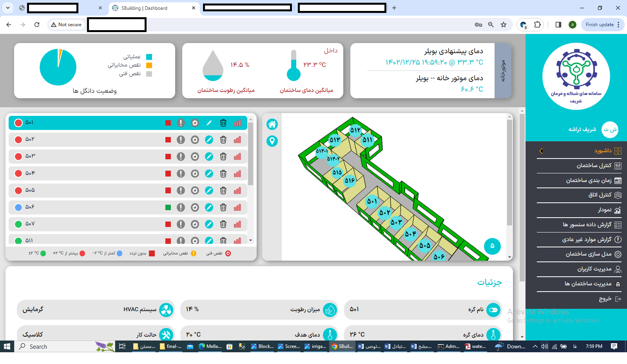The width and height of the screenshot is (627, 364).
Task: Click the exclamation alert icon for room 503
Action: click(181, 157)
